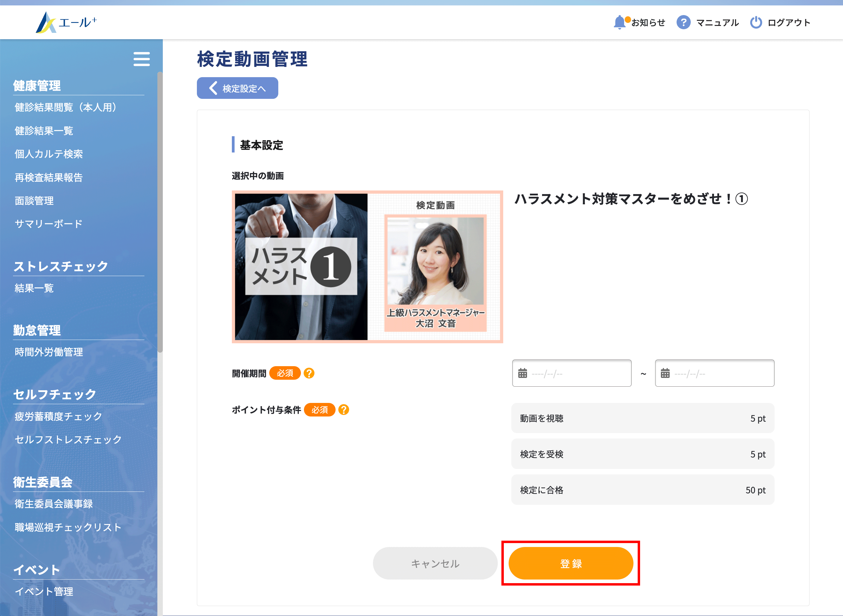Viewport: 843px width, 616px height.
Task: Click help icon next to 開催期間
Action: point(309,373)
